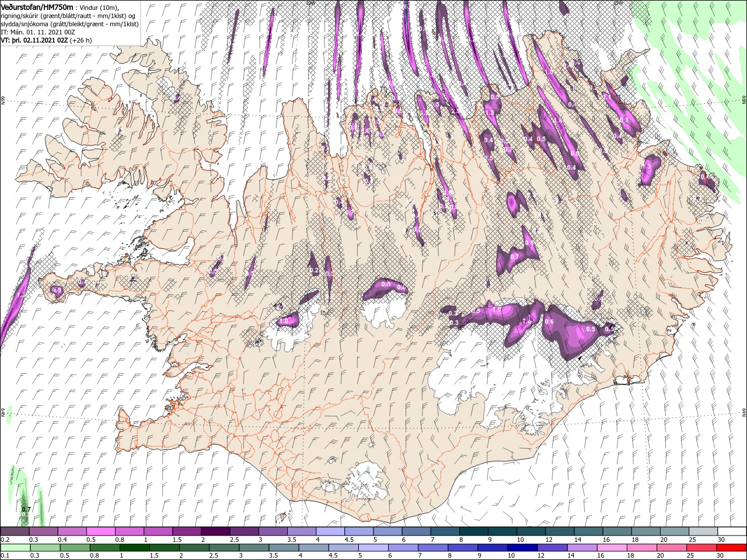Image resolution: width=747 pixels, height=560 pixels.
Task: Click the top-row legend swatch between 0.2 and 0.3
Action: 15,531
